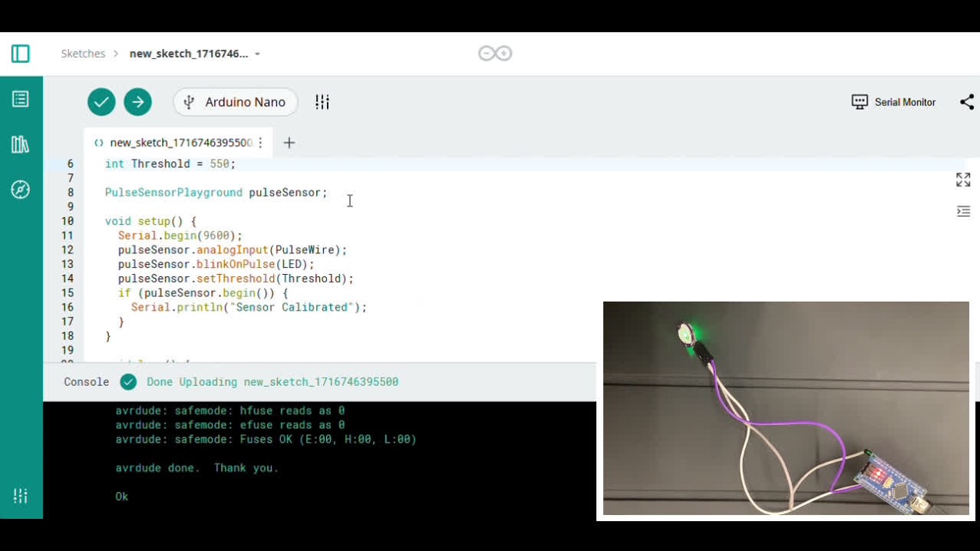Open the Serial Monitor
Viewport: 980px width, 551px height.
(x=894, y=102)
